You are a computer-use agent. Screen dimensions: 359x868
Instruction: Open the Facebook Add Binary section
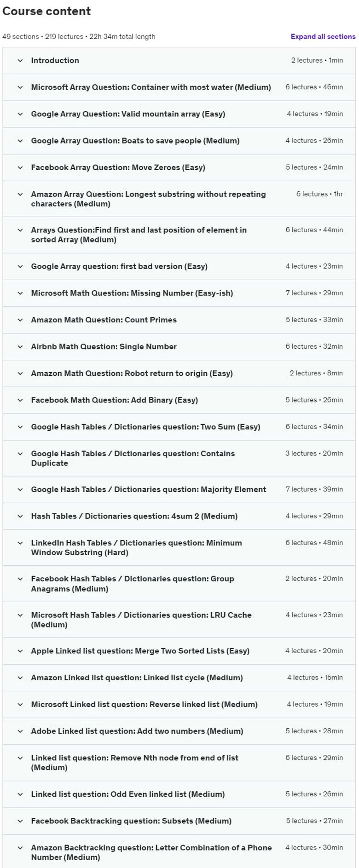pyautogui.click(x=179, y=400)
